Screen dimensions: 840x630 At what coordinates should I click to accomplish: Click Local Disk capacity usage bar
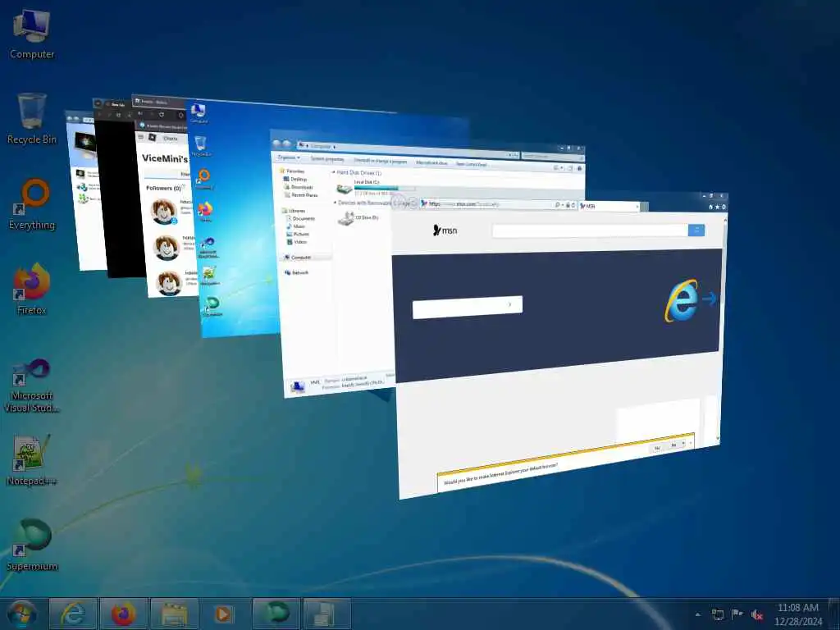(385, 188)
